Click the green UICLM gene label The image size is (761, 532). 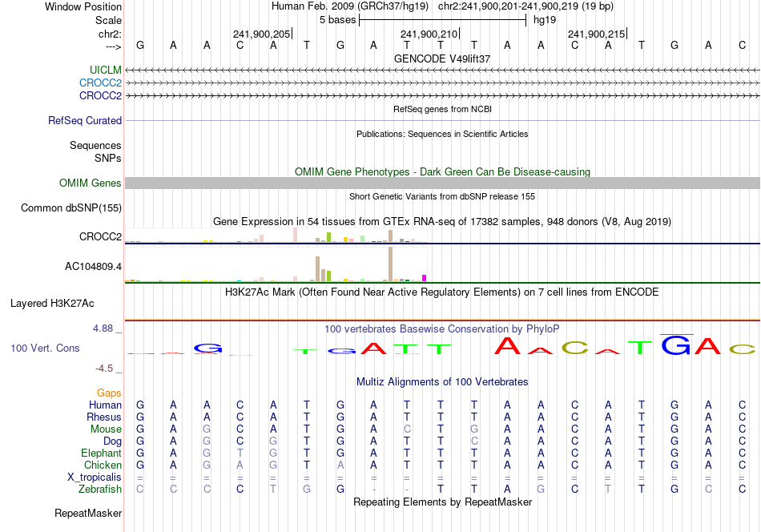[105, 70]
